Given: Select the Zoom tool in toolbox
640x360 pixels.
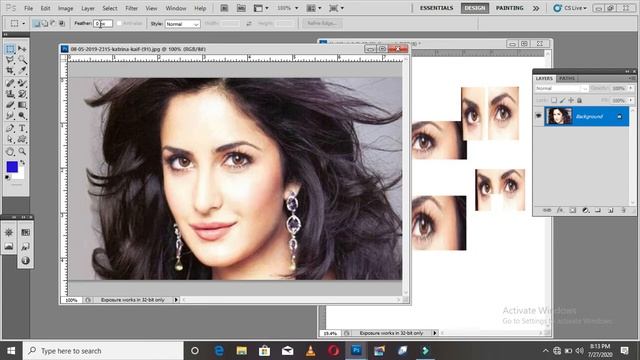Looking at the screenshot, I should point(22,152).
